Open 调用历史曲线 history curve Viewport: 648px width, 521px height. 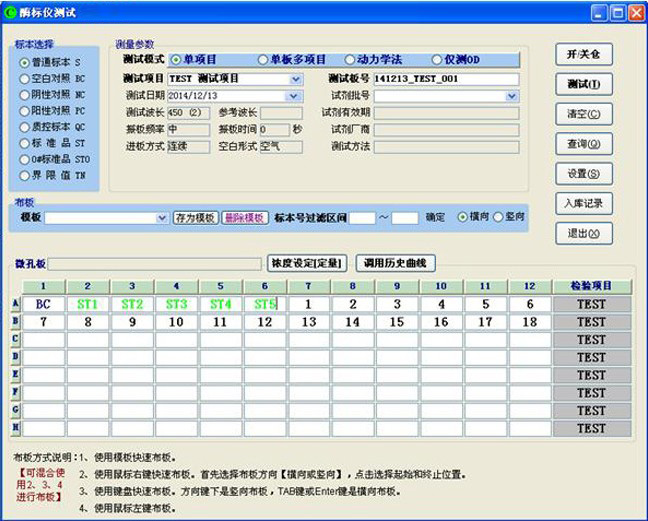coord(396,264)
